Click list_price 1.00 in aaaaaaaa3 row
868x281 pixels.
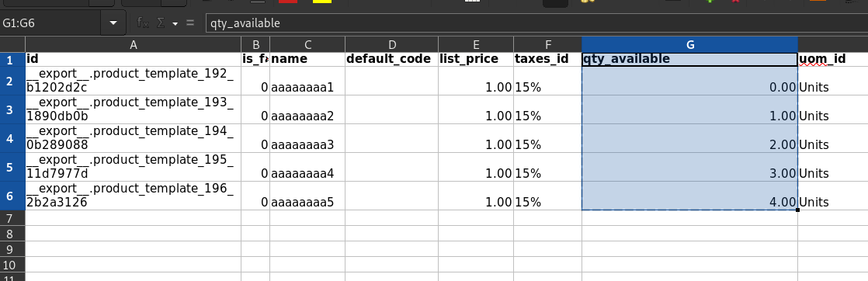click(x=475, y=138)
